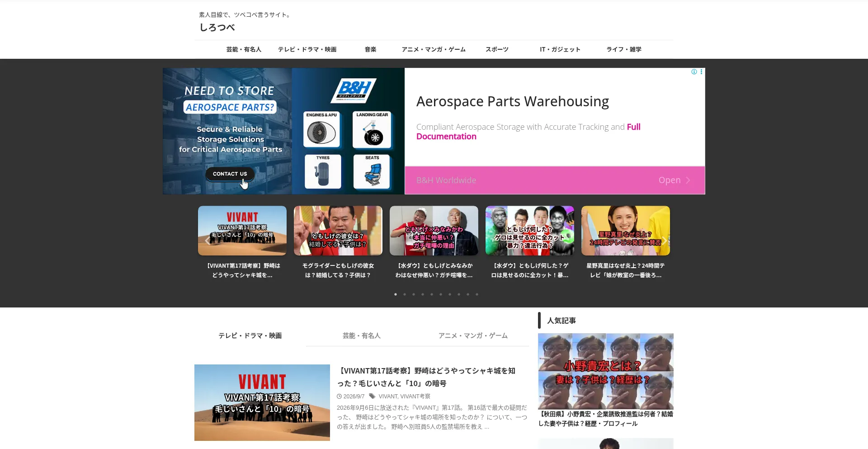
Task: Open carousel caption モグライダーともしげの彼女
Action: (x=338, y=270)
